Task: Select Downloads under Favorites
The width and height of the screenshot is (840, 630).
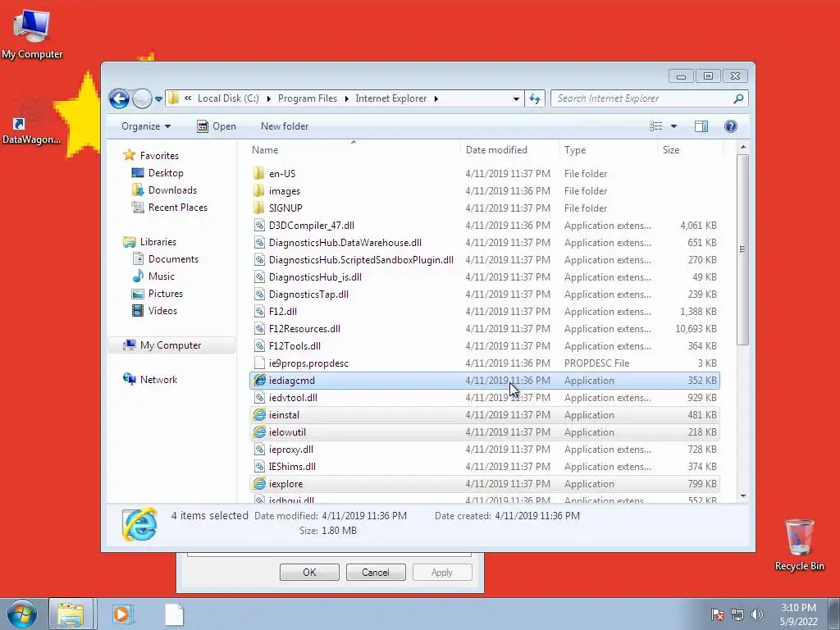Action: [x=164, y=190]
